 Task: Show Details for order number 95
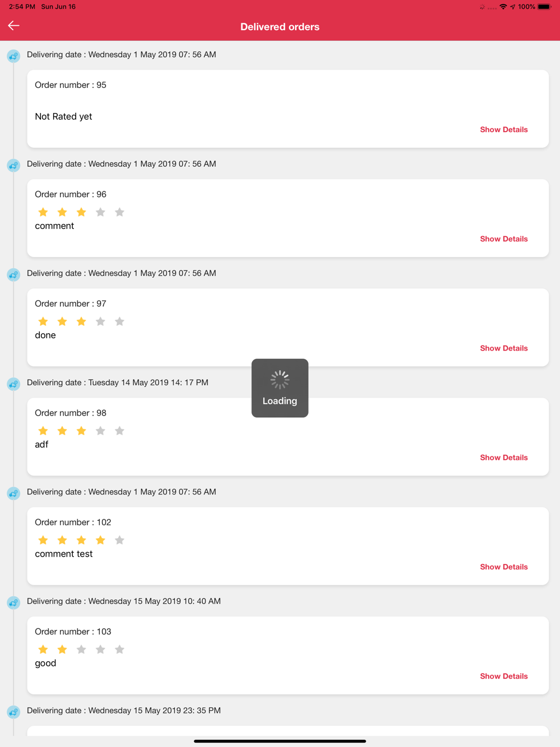pos(503,129)
